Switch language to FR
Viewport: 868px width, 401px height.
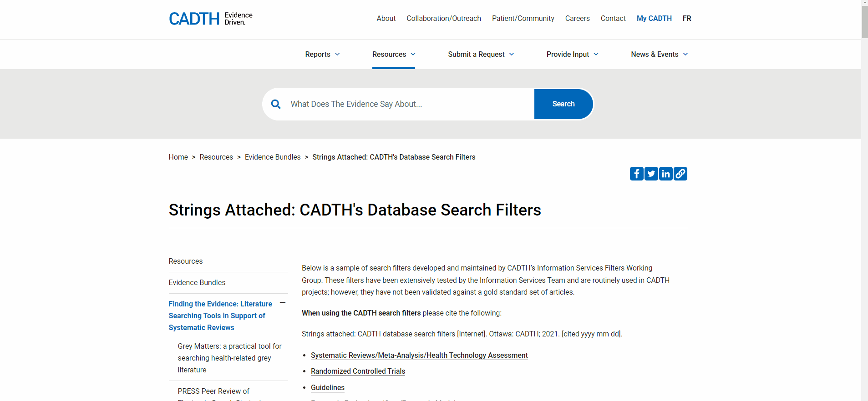coord(686,18)
